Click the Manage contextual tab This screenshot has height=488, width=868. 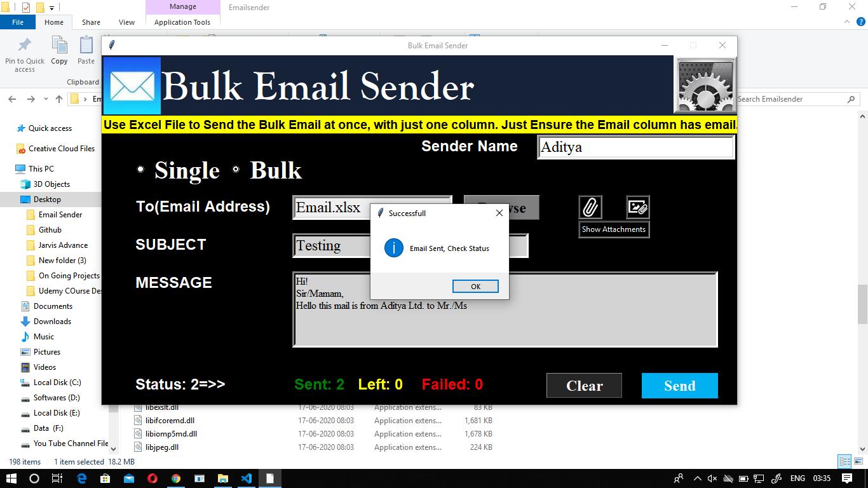183,6
